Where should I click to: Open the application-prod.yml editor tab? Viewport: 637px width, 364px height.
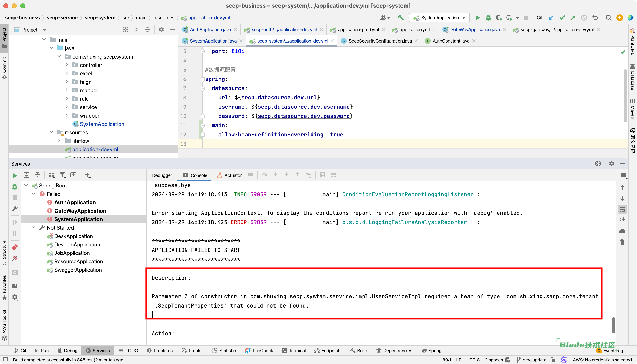coord(358,29)
